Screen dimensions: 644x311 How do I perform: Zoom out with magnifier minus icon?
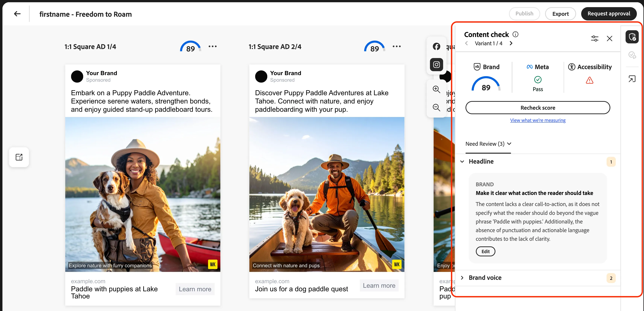(437, 108)
